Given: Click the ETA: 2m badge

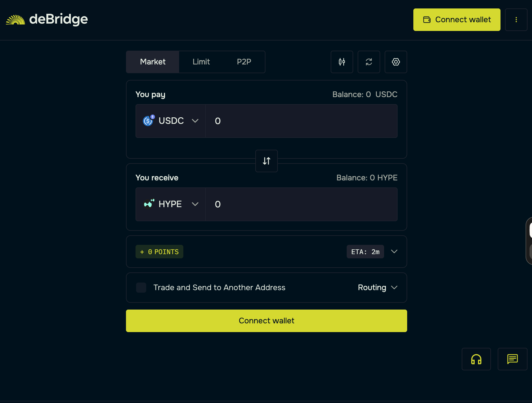Looking at the screenshot, I should (x=365, y=252).
